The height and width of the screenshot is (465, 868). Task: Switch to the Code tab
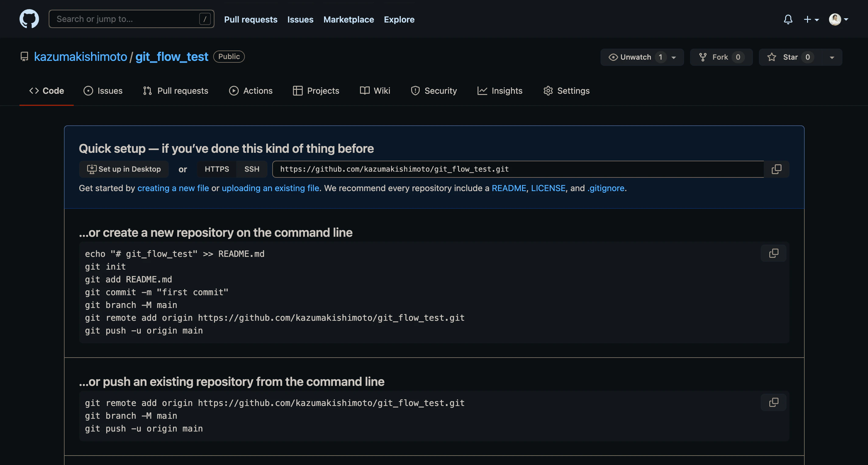coord(47,91)
